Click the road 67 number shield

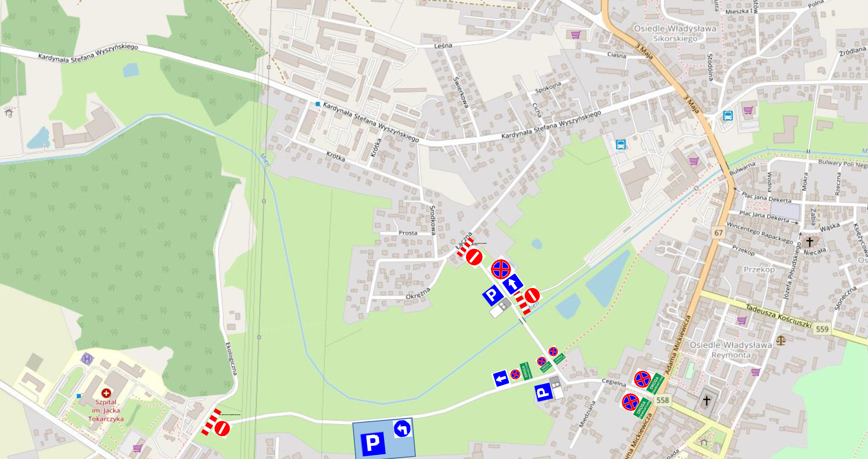coord(718,233)
